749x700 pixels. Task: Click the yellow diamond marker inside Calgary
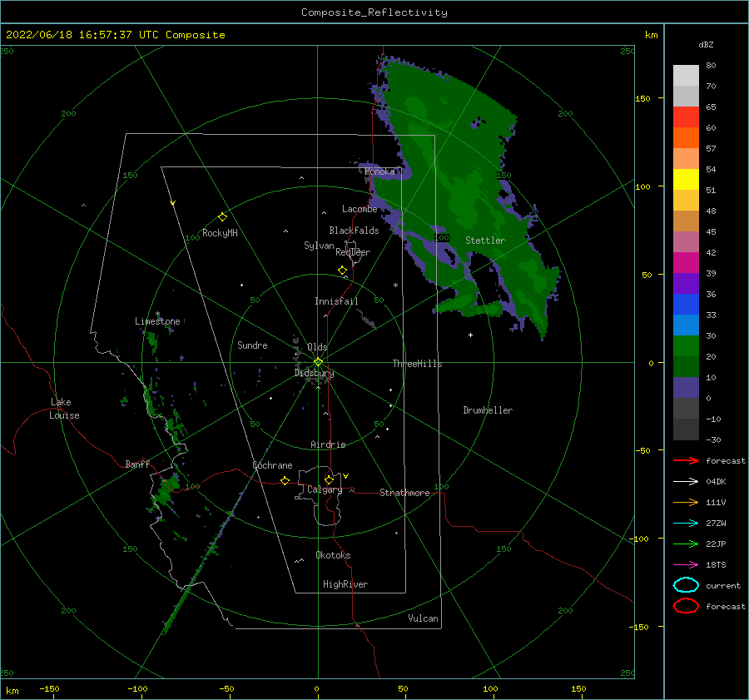pyautogui.click(x=329, y=479)
